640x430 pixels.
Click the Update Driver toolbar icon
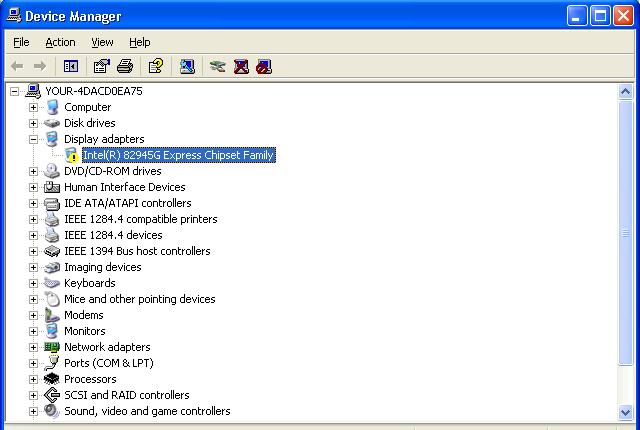click(x=218, y=66)
